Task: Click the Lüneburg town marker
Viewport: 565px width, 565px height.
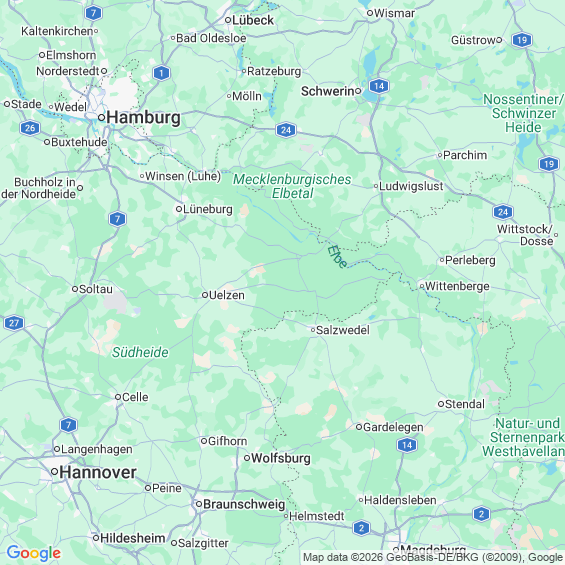Action: [x=179, y=209]
